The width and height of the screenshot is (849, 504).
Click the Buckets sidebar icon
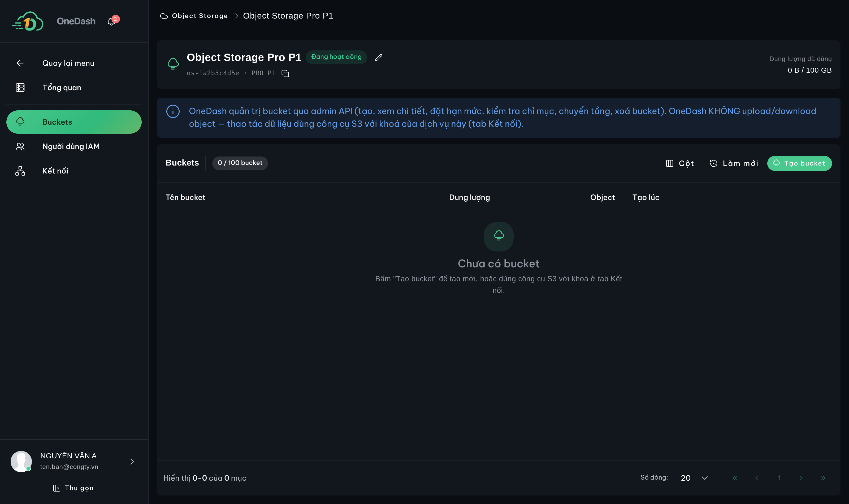(x=20, y=121)
